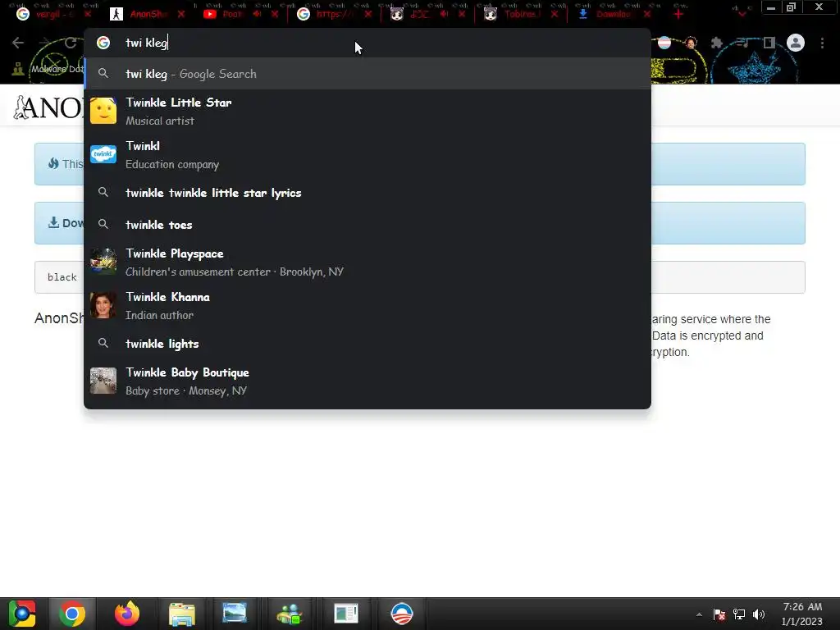Image resolution: width=840 pixels, height=630 pixels.
Task: Open the volume speaker tray icon
Action: (759, 614)
